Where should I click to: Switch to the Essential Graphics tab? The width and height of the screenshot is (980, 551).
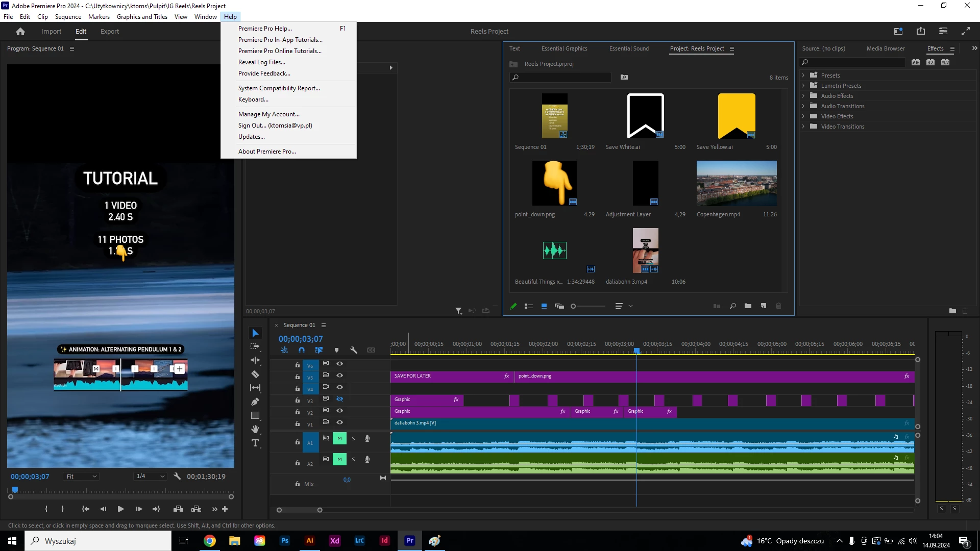coord(564,48)
